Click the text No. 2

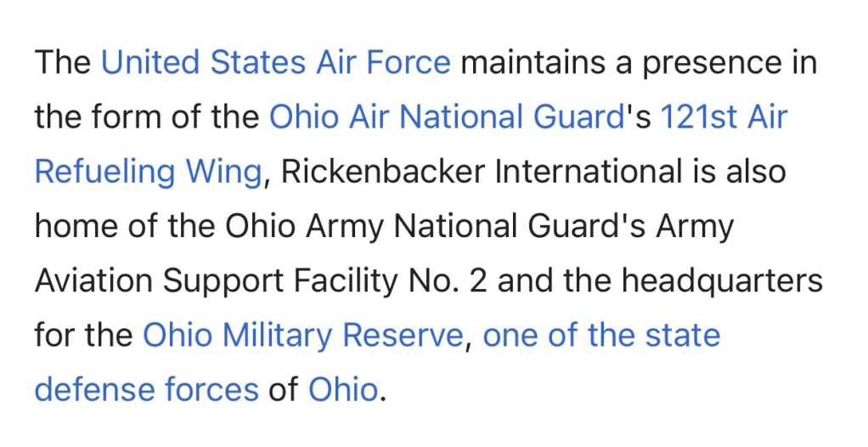pos(458,280)
